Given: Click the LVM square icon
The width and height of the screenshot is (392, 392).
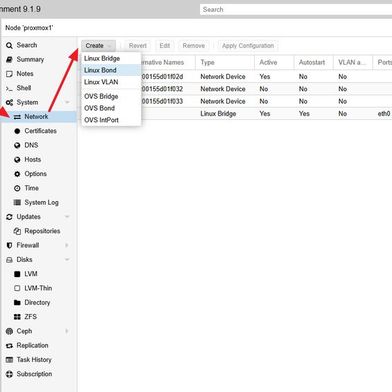Looking at the screenshot, I should pyautogui.click(x=17, y=274).
